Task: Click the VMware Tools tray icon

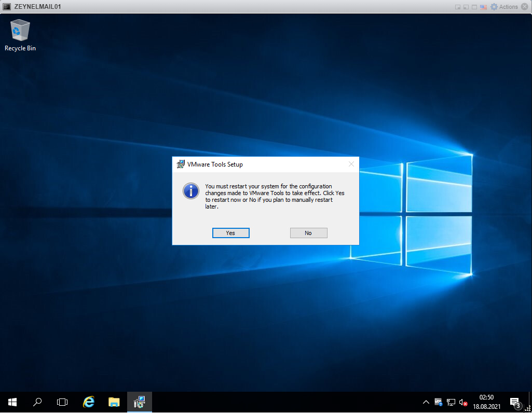Action: [x=439, y=402]
